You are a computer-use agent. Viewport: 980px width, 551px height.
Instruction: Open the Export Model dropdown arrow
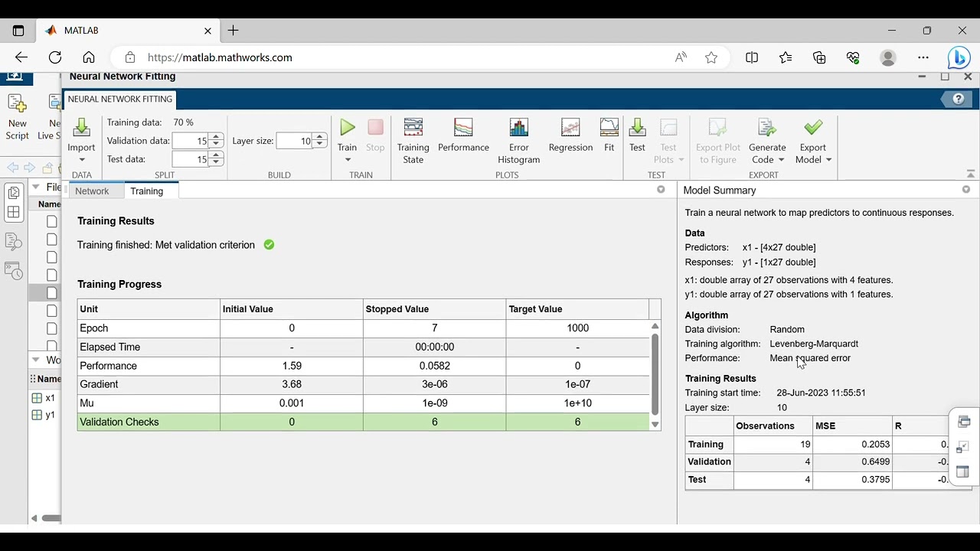pyautogui.click(x=828, y=160)
